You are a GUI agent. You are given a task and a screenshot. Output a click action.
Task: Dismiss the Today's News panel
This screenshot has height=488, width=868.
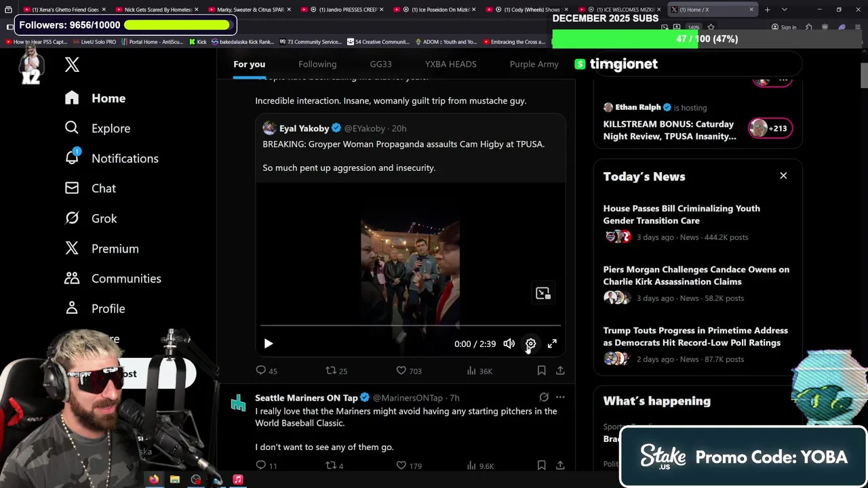[783, 176]
